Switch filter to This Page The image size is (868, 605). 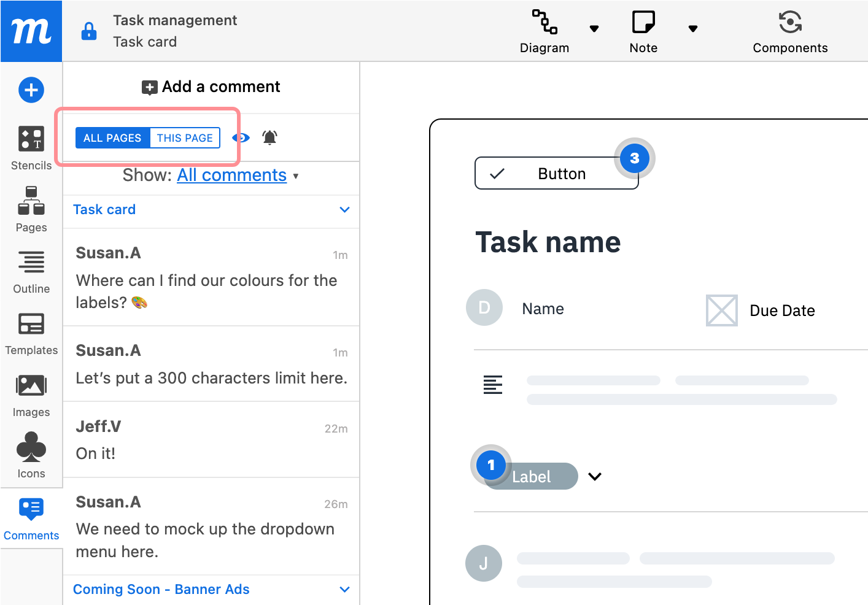click(185, 138)
